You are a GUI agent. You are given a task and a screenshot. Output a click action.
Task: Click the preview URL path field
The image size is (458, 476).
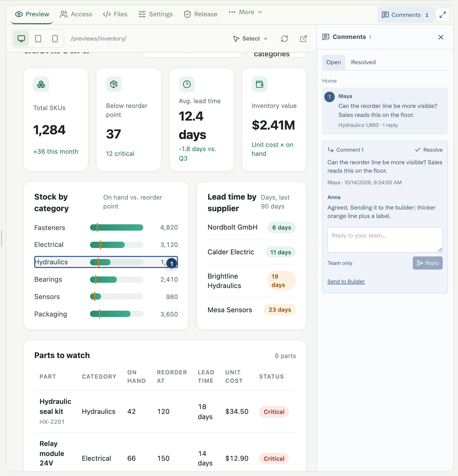[98, 39]
